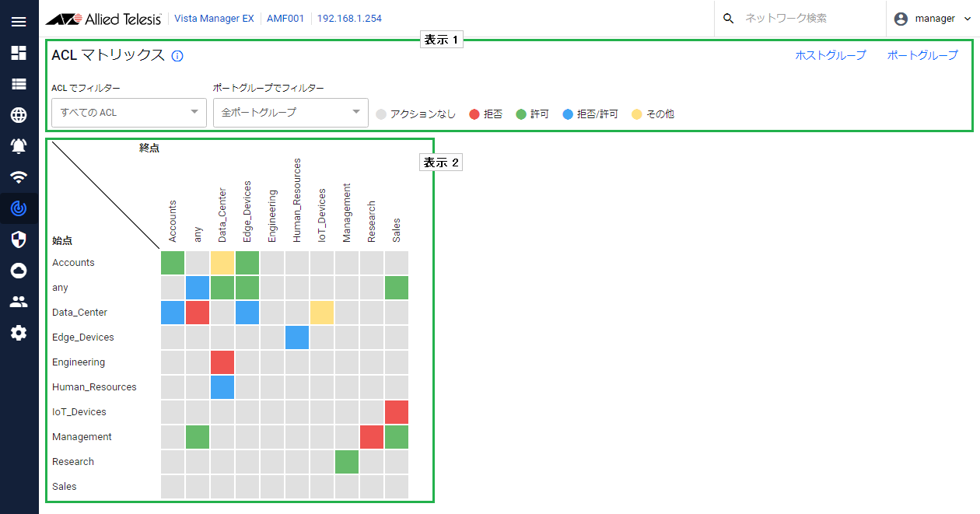Click the ACL matrix info icon
980x514 pixels.
coord(177,56)
